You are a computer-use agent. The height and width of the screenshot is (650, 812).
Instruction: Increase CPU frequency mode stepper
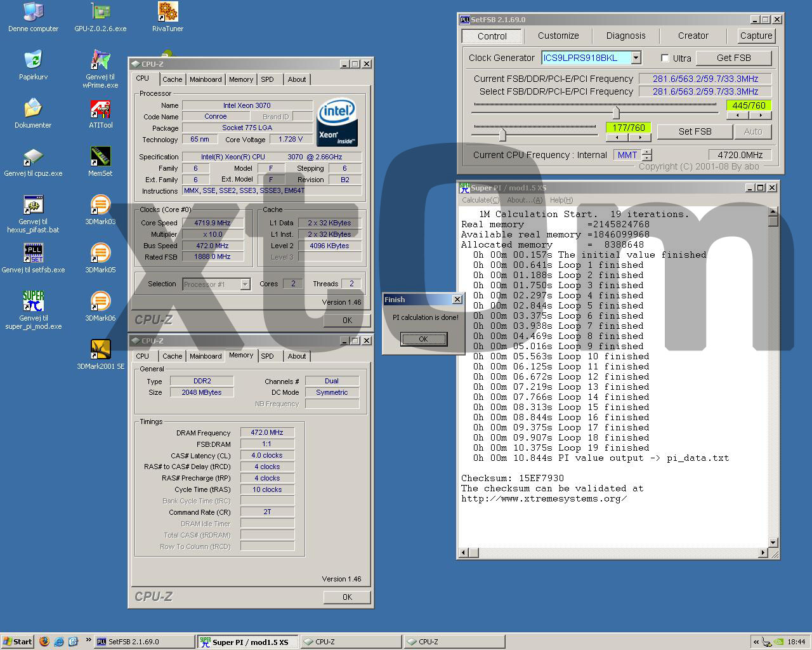tap(647, 152)
